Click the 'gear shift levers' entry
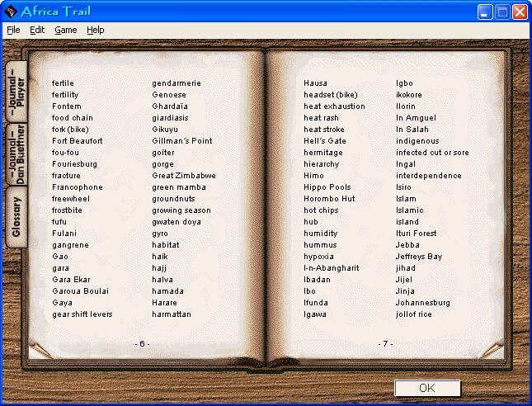This screenshot has width=532, height=406. pos(82,314)
